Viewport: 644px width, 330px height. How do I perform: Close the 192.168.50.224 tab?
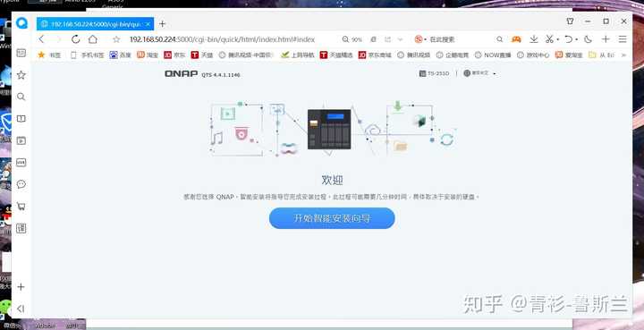[x=148, y=24]
